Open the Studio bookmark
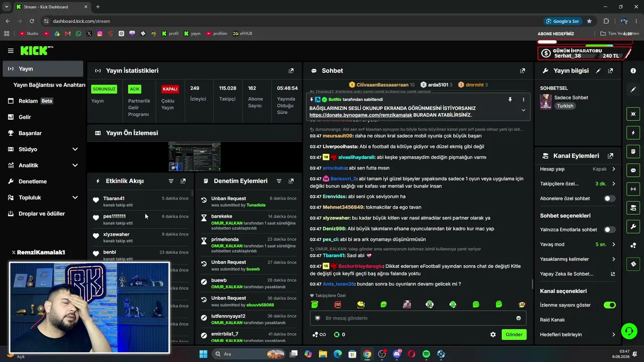The height and width of the screenshot is (362, 644). [29, 34]
